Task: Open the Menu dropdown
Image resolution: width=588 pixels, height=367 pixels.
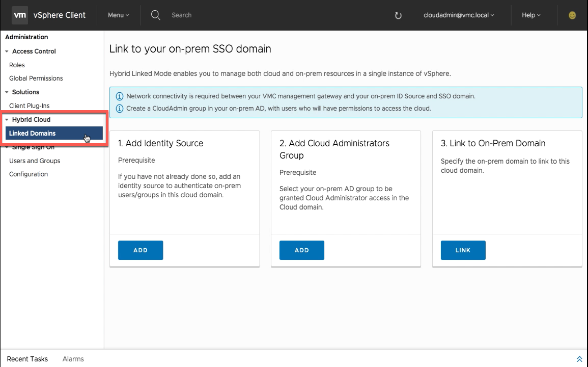Action: tap(118, 15)
